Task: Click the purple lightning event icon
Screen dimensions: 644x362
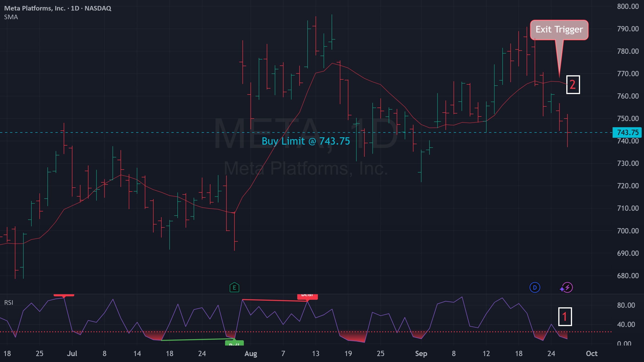Action: click(566, 288)
